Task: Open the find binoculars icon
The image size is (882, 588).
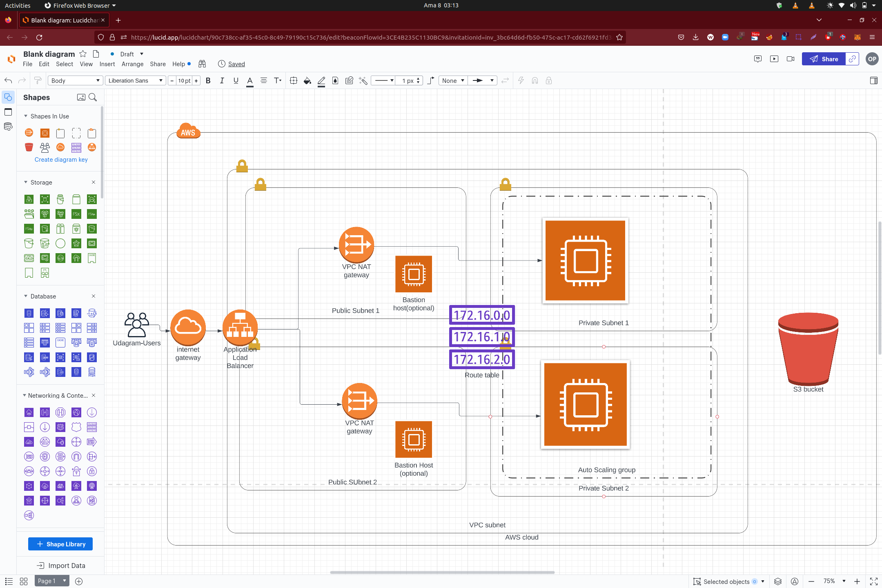Action: click(x=202, y=64)
